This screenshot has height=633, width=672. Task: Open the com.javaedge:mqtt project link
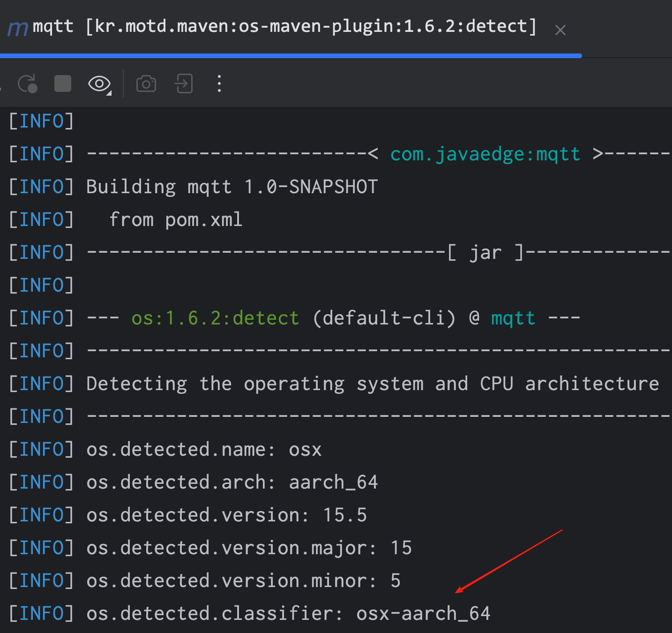pos(485,153)
